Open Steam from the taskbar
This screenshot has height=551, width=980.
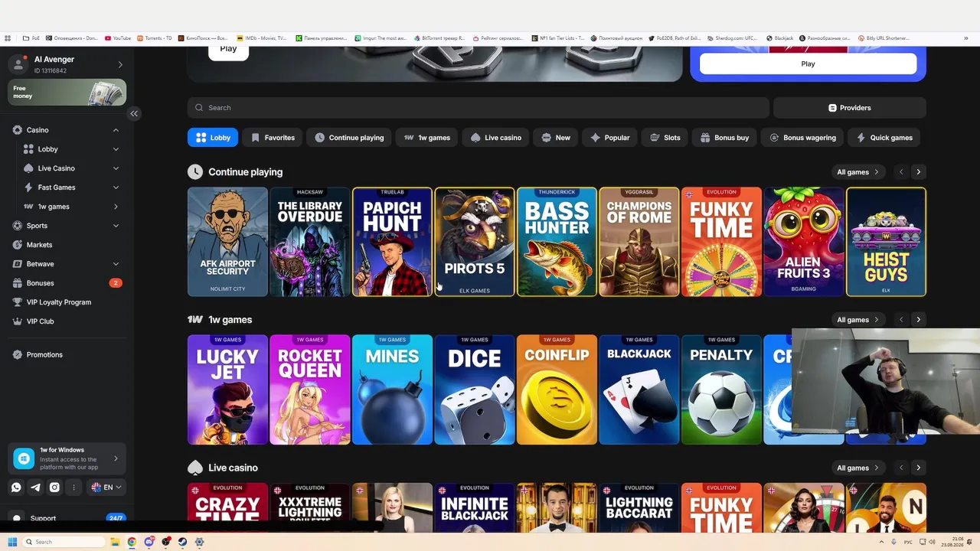click(182, 542)
